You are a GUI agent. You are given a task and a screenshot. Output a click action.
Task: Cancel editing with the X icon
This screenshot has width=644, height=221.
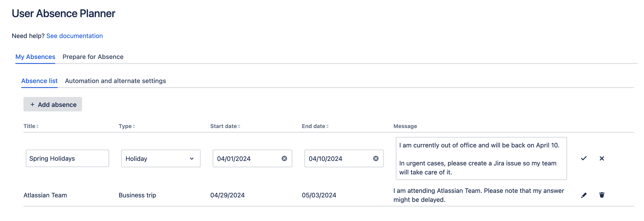tap(602, 158)
